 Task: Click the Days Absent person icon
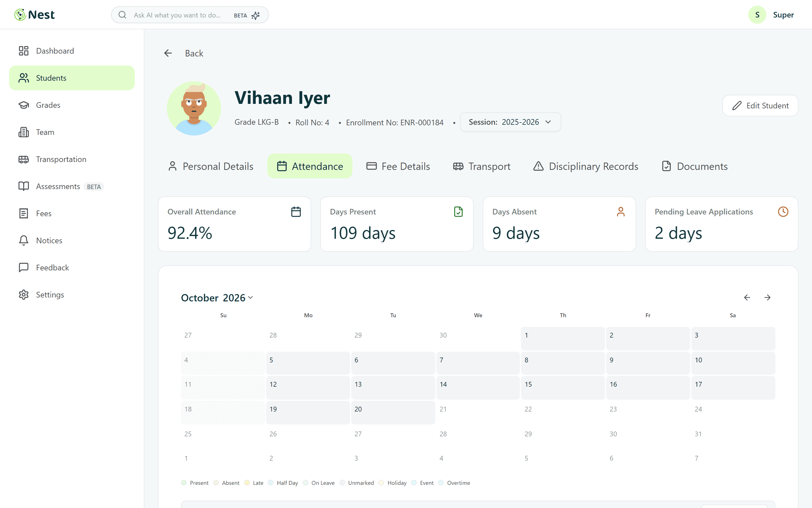point(621,212)
